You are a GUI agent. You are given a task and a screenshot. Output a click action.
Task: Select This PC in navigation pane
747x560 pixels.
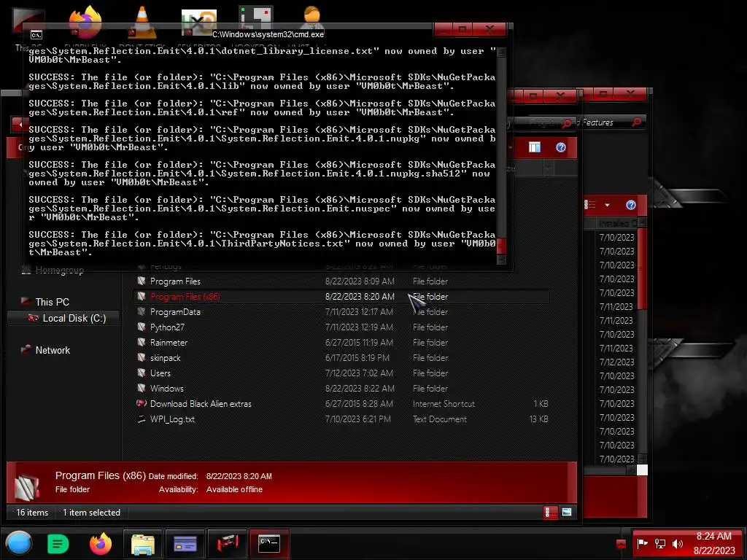tap(52, 302)
